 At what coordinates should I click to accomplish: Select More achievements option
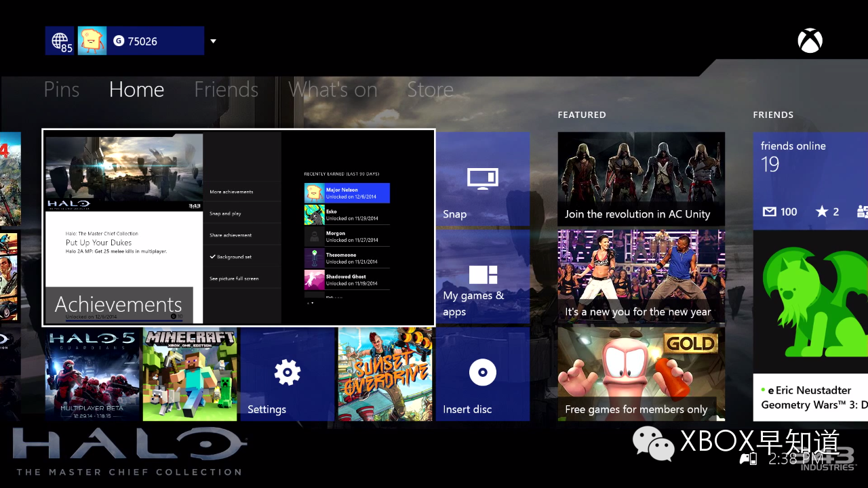coord(242,192)
